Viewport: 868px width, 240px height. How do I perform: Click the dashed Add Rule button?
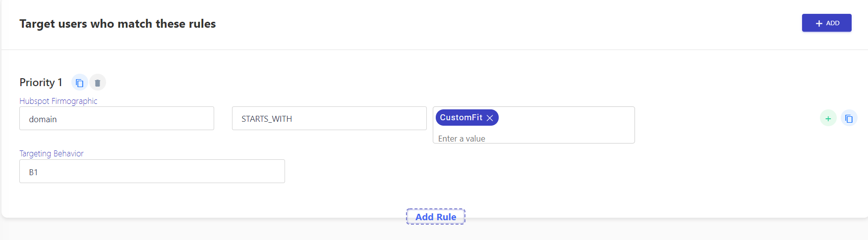tap(436, 217)
